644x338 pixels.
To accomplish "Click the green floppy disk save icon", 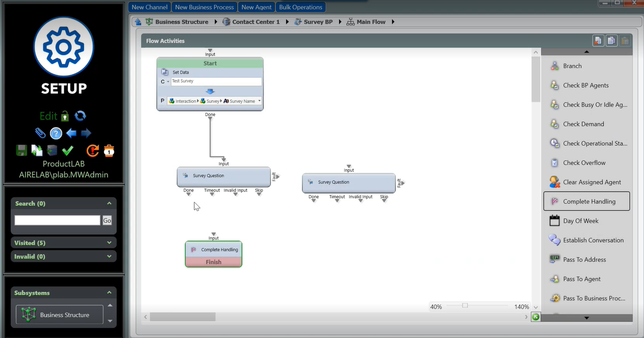I will [x=21, y=150].
